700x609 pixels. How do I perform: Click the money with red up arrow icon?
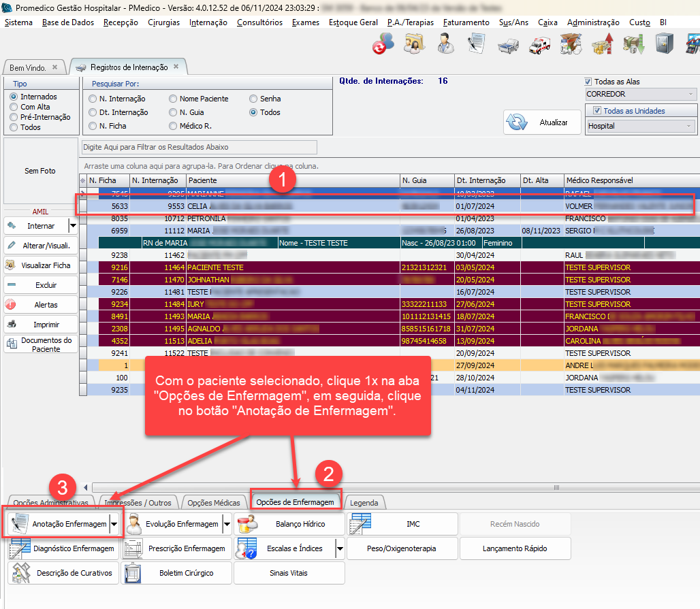(x=603, y=44)
